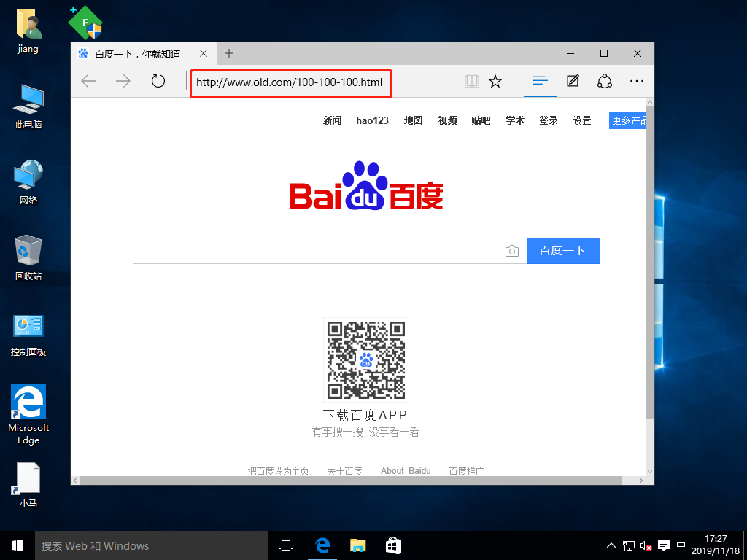Toggle the 中 input method indicator
Screen dimensions: 747x560
681,545
